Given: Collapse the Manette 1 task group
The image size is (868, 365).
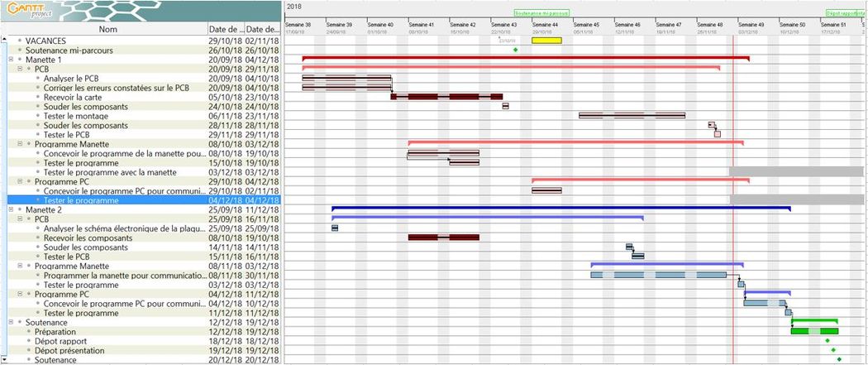Looking at the screenshot, I should 10,60.
